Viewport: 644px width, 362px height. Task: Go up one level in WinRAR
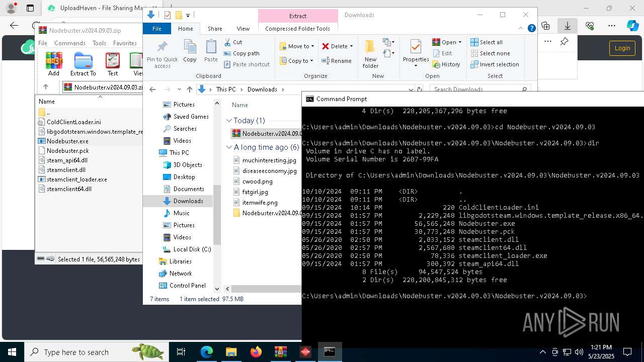tap(46, 87)
